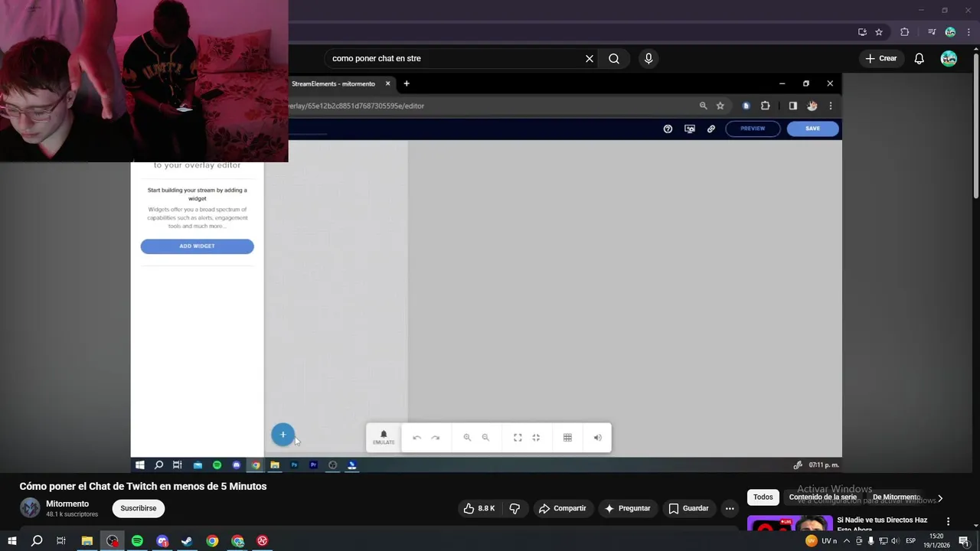This screenshot has height=551, width=980.
Task: Open Windows notification center
Action: [x=964, y=541]
